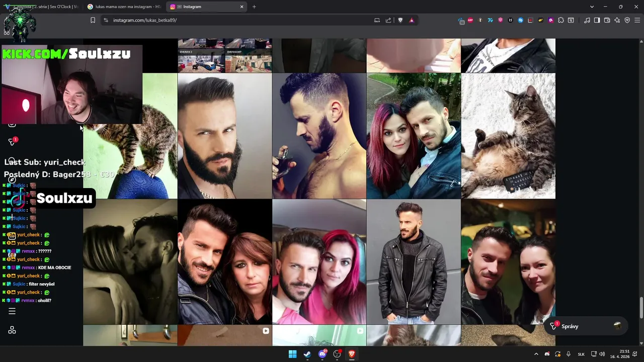Click the music note media control icon

(587, 20)
